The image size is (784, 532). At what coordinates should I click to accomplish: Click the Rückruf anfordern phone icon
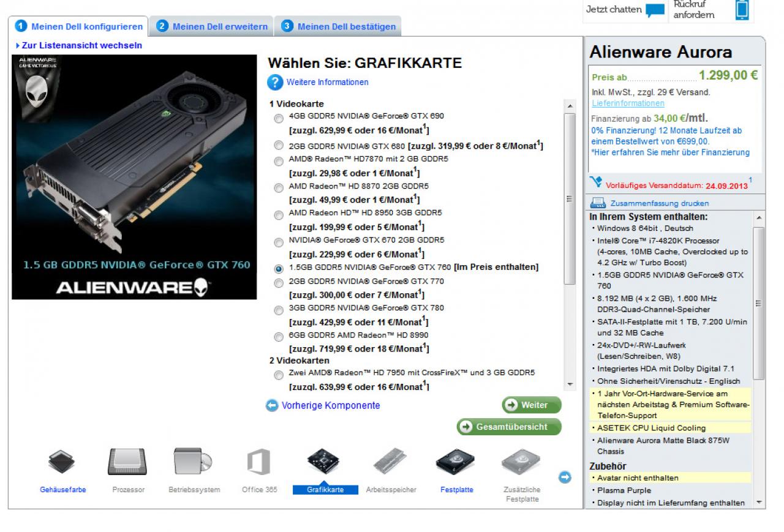(742, 10)
